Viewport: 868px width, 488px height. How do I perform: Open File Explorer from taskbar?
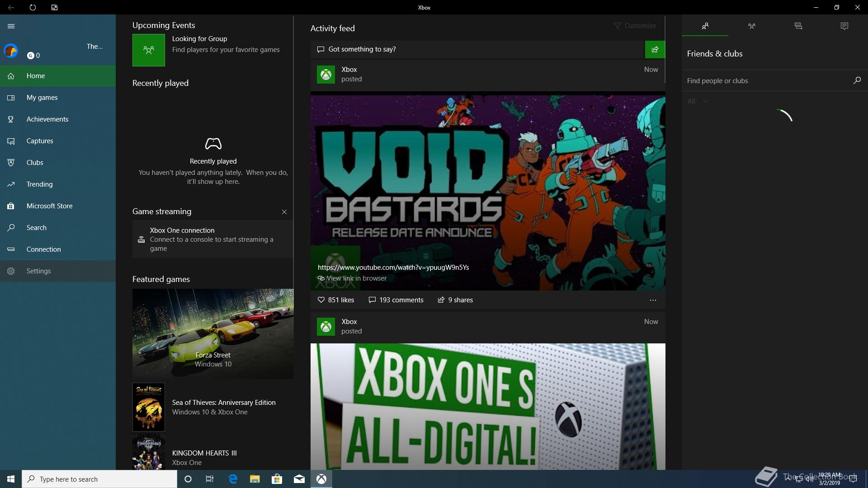coord(255,479)
